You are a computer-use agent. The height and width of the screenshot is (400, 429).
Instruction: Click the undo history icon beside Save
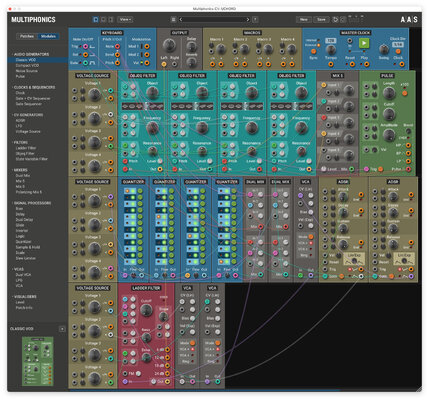pos(335,20)
